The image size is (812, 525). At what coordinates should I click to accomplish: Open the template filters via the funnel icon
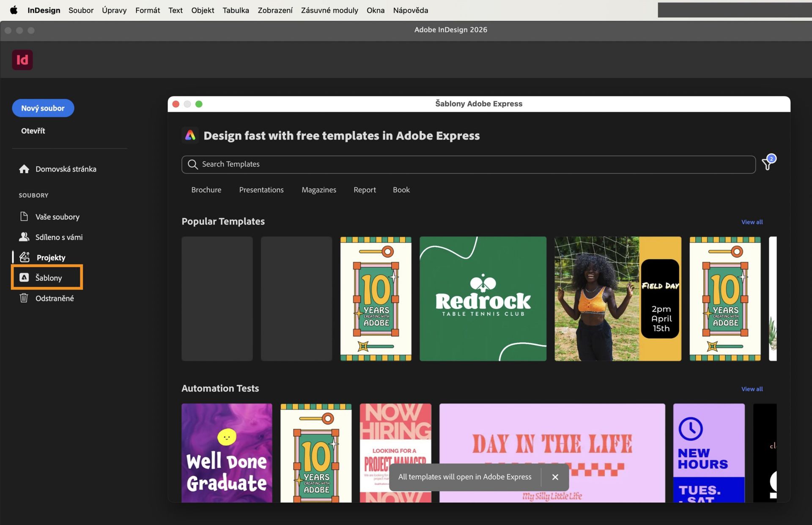pyautogui.click(x=767, y=164)
